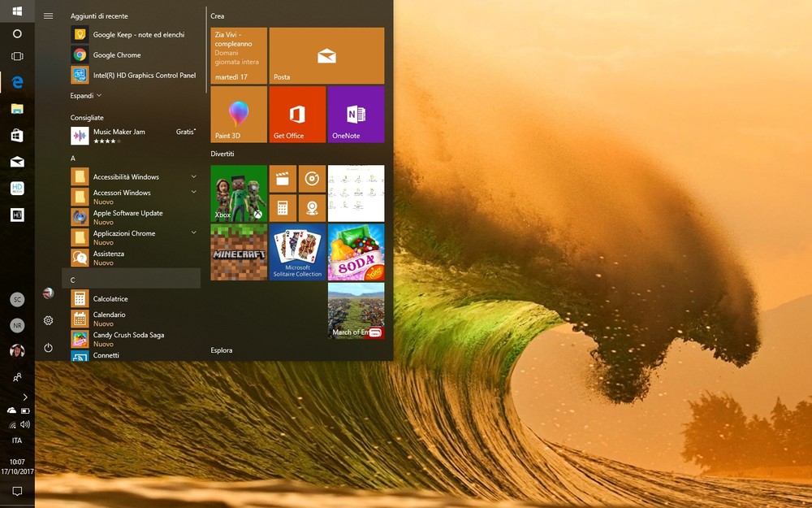Open the small calculator tile
Image resolution: width=812 pixels, height=508 pixels.
(x=283, y=208)
